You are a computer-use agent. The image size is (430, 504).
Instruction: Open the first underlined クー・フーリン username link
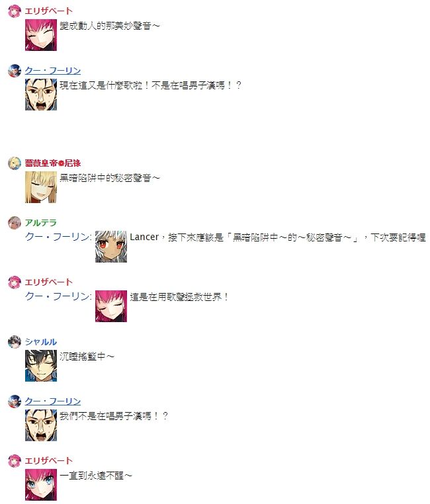(x=53, y=70)
